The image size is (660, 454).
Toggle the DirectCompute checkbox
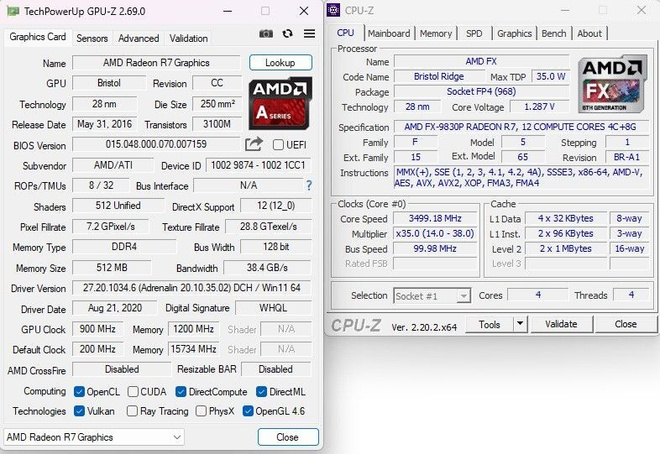181,392
